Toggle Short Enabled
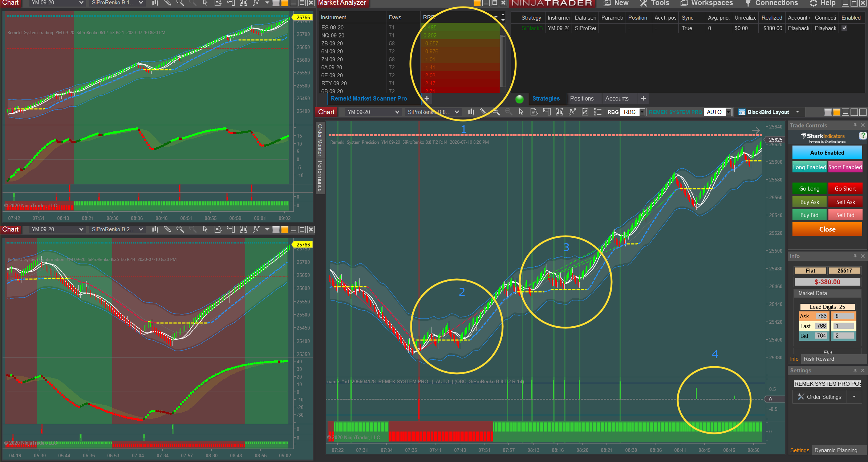 (x=845, y=167)
